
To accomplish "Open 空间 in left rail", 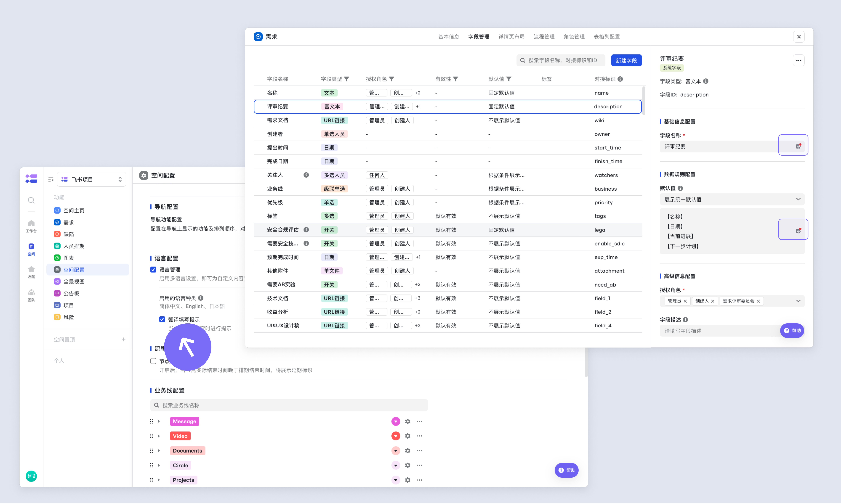I will pyautogui.click(x=31, y=249).
